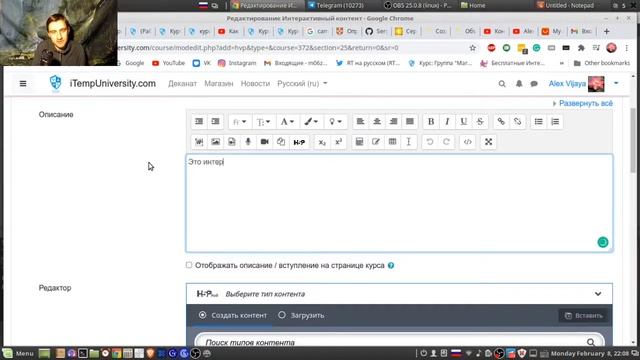Open the font family dropdown

(240, 122)
